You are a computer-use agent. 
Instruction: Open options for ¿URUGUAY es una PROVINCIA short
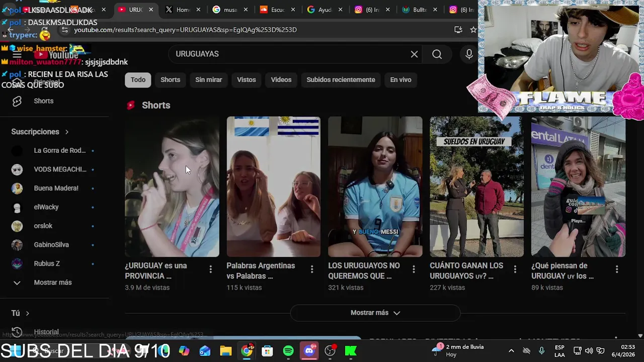210,269
